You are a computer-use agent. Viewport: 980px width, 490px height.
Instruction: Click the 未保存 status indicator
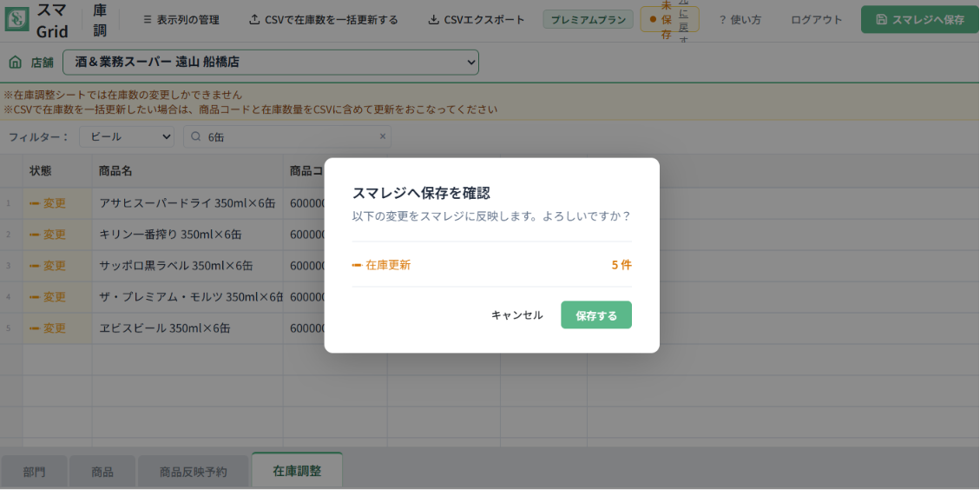(x=660, y=19)
